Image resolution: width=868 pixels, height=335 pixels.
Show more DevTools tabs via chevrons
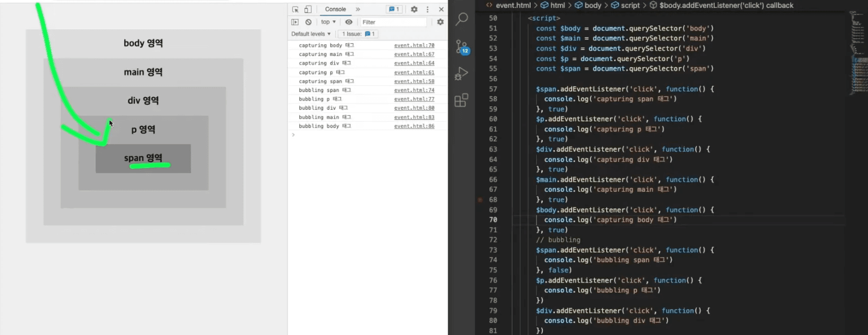pos(358,9)
